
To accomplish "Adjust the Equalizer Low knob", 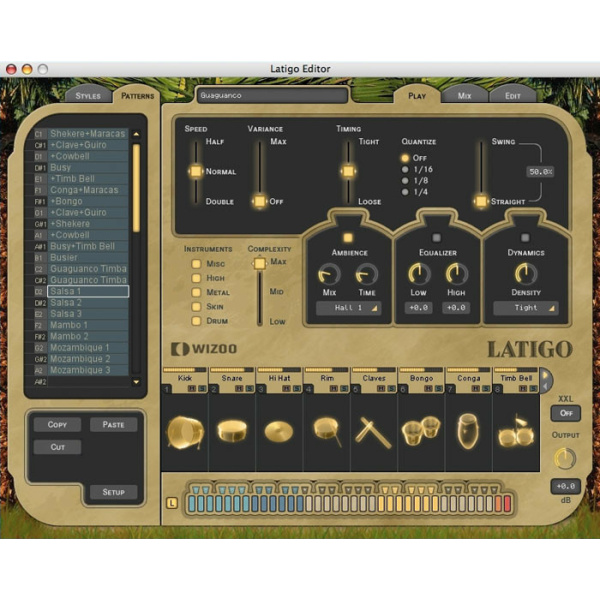I will point(419,274).
